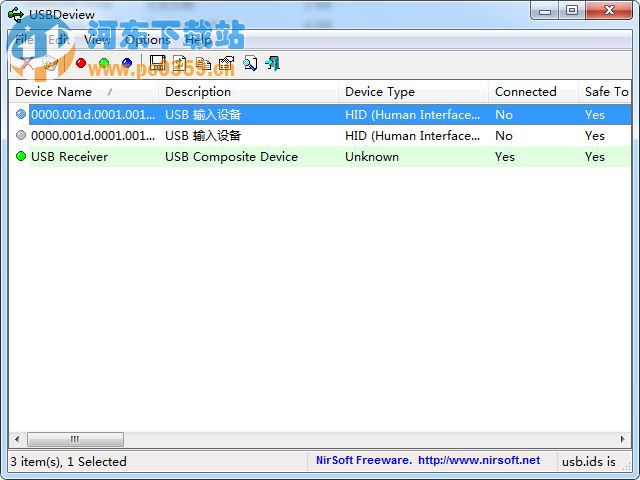Select second 0000.001d.0001.001 device name
640x480 pixels.
(93, 136)
